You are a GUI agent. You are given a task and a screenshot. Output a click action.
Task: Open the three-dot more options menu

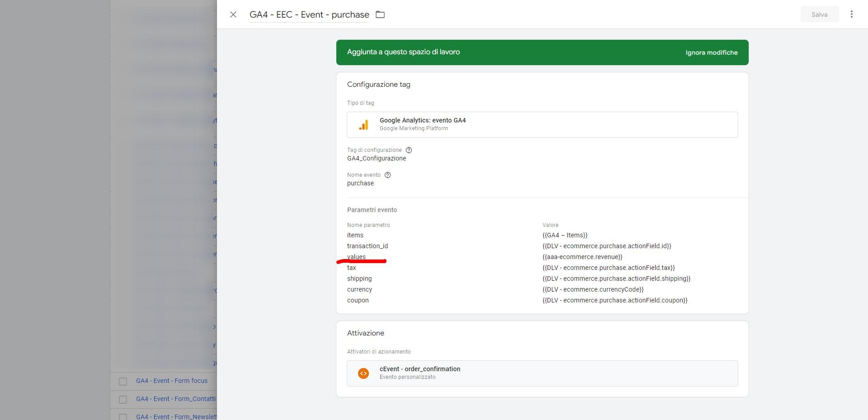pos(851,14)
